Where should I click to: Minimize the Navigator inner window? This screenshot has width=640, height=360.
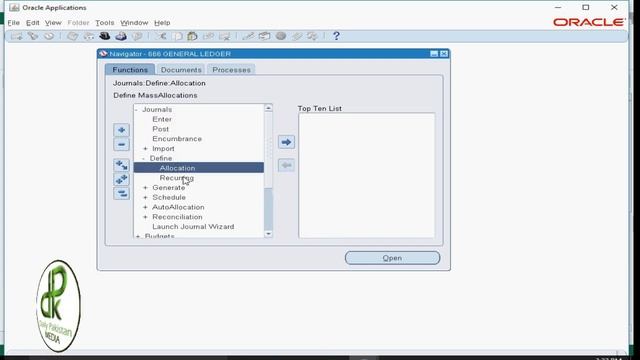(x=434, y=54)
